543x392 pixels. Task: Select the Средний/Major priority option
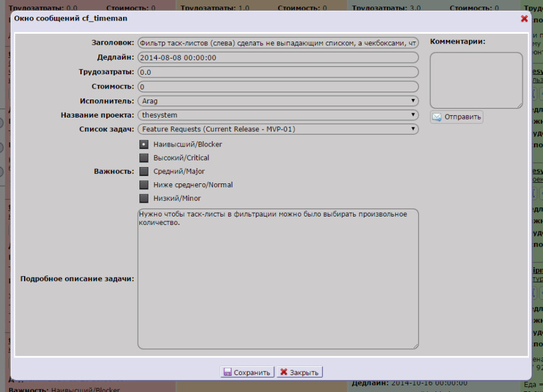pyautogui.click(x=144, y=171)
